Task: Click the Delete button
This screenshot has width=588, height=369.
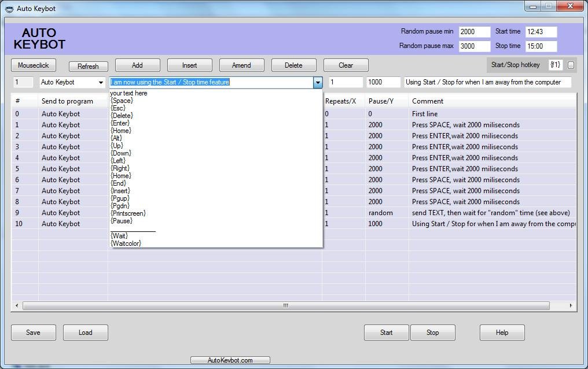Action: tap(293, 65)
